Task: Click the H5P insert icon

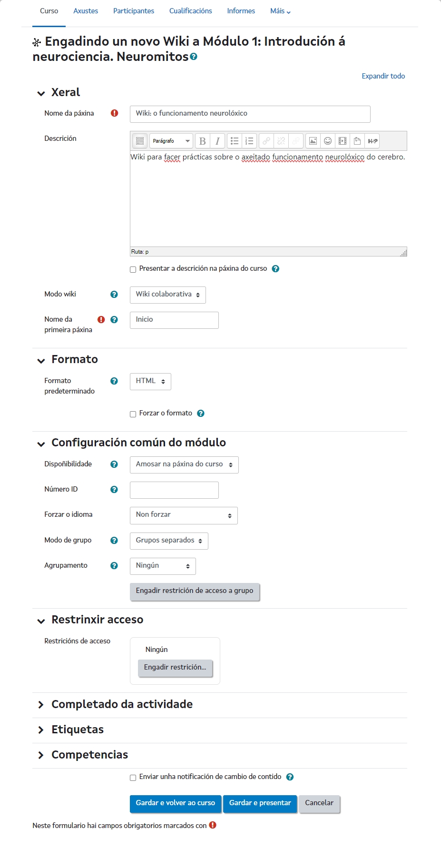Action: coord(372,141)
